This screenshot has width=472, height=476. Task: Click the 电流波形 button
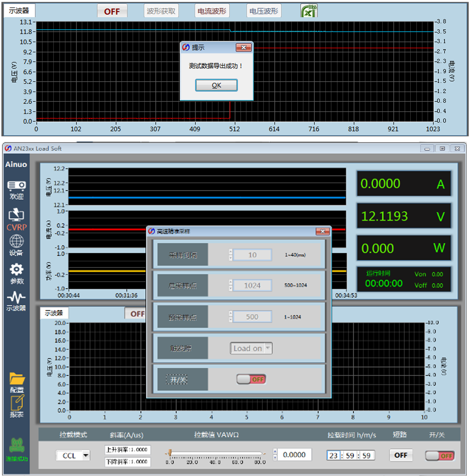(212, 11)
